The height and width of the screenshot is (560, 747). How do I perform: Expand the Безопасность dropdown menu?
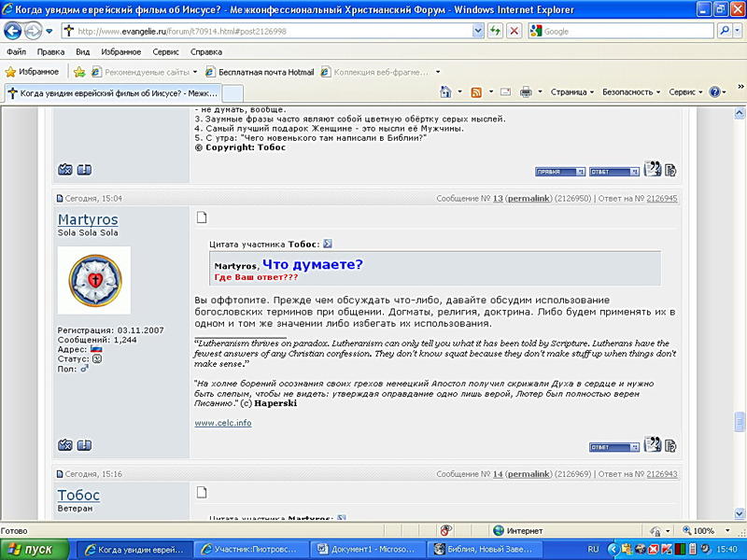(630, 92)
